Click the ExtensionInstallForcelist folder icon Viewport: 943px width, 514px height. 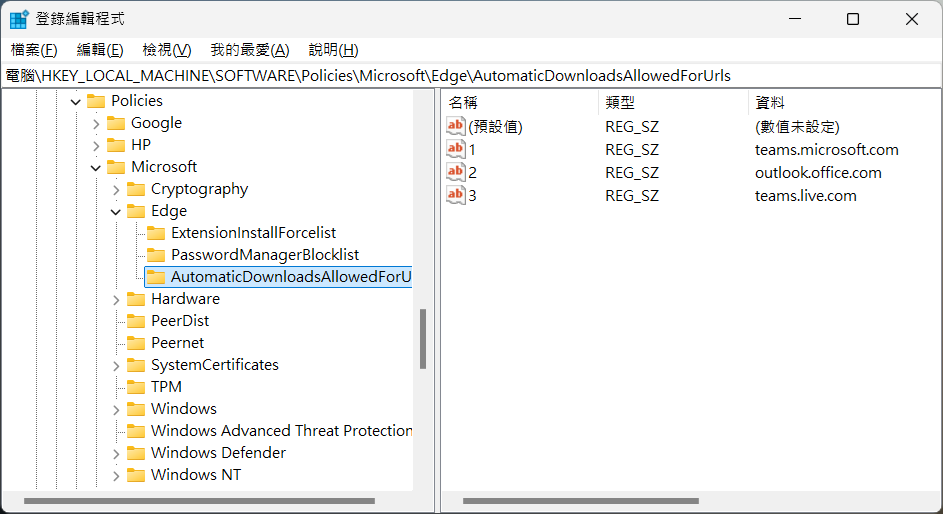156,233
